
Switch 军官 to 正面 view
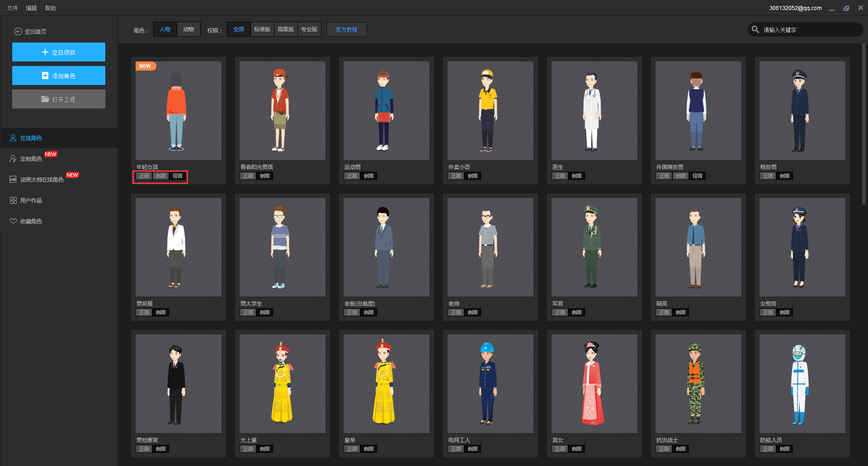560,312
